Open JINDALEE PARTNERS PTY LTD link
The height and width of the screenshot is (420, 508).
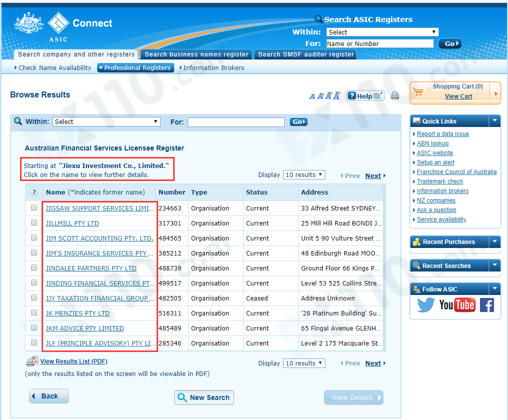point(91,268)
